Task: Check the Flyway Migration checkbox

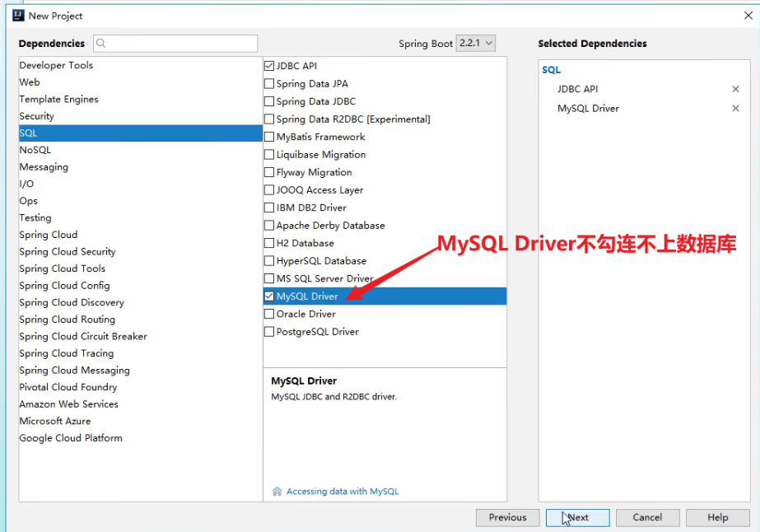Action: tap(269, 172)
